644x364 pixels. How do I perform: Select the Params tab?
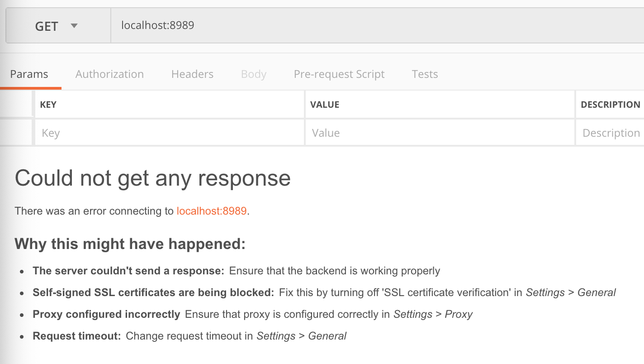[28, 74]
